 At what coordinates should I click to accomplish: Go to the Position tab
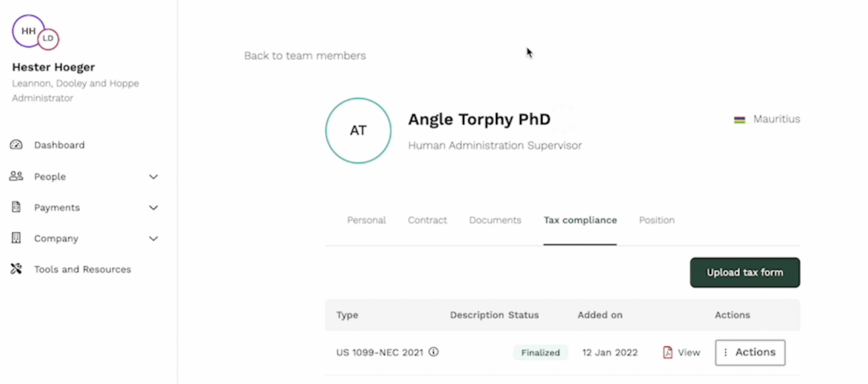click(657, 220)
